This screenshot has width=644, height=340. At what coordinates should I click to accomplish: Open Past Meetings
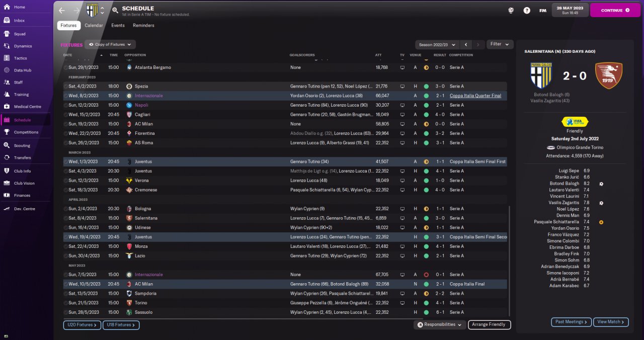pyautogui.click(x=572, y=322)
